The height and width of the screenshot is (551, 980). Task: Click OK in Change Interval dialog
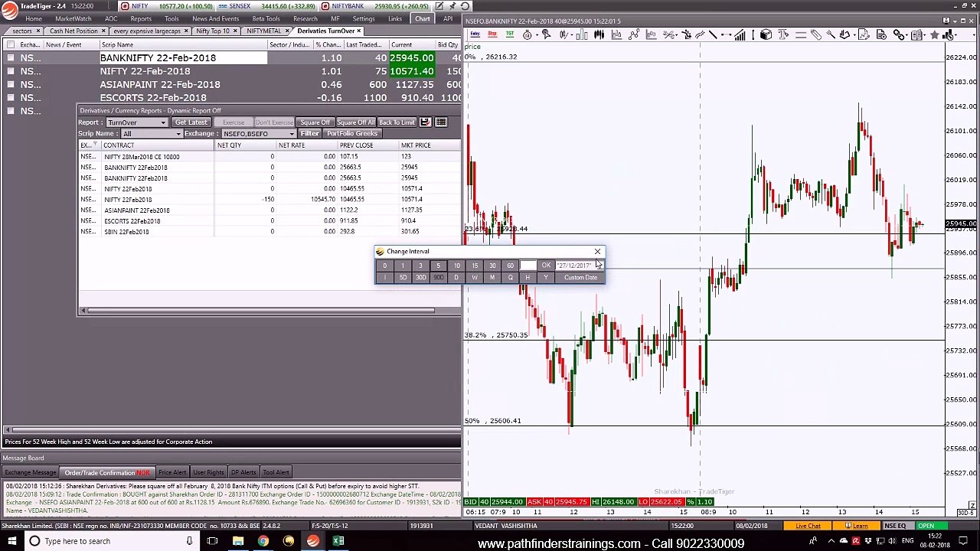pyautogui.click(x=546, y=266)
